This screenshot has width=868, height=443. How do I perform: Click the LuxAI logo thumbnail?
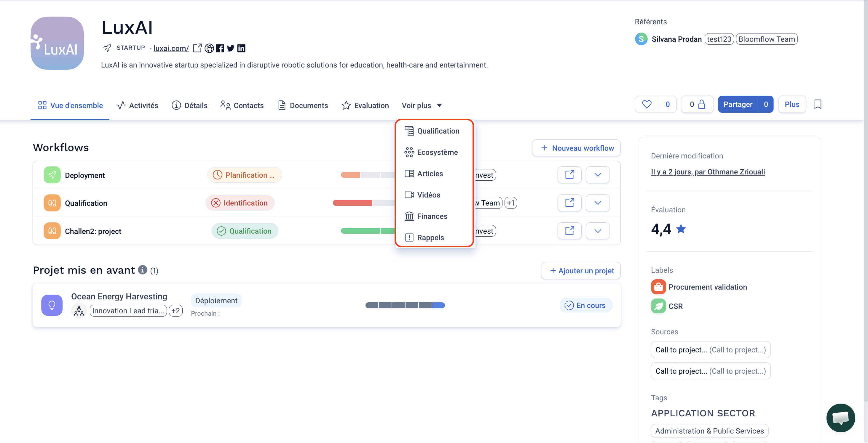coord(57,44)
